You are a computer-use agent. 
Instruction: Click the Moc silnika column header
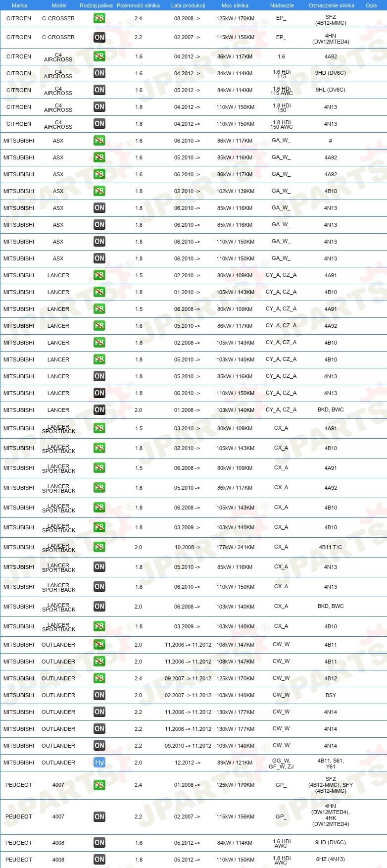(235, 5)
